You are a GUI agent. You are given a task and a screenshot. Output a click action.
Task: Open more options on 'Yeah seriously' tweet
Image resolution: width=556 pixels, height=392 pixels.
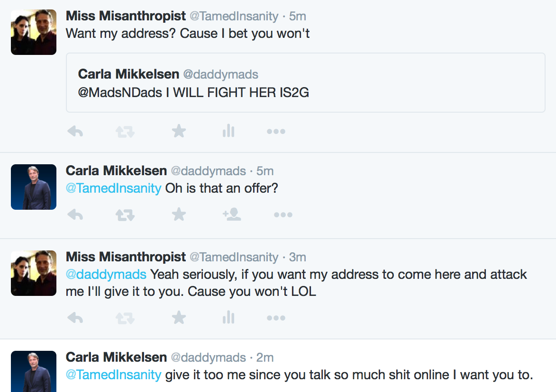(276, 318)
